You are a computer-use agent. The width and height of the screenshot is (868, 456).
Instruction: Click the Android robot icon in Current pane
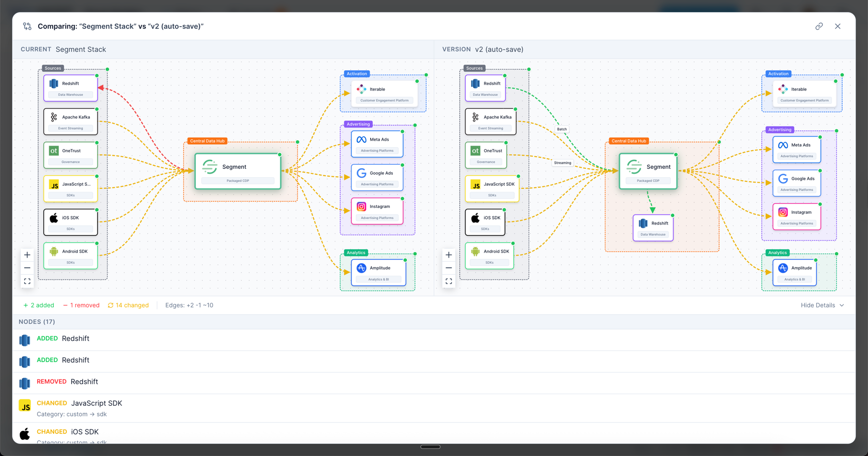point(54,251)
